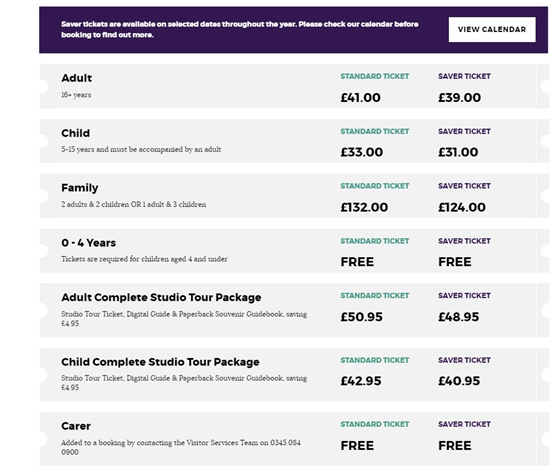
Task: Choose Child package standard price £42.95
Action: 361,381
